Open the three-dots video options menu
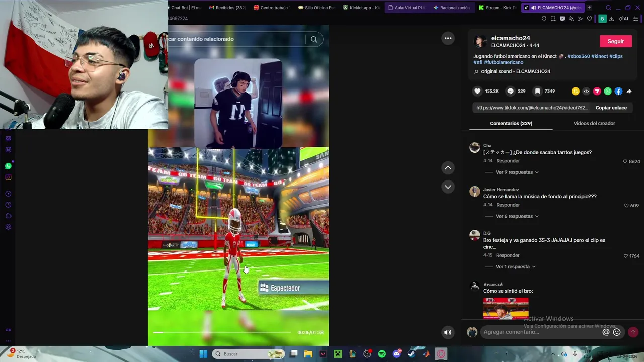The width and height of the screenshot is (644, 362). coord(448,38)
